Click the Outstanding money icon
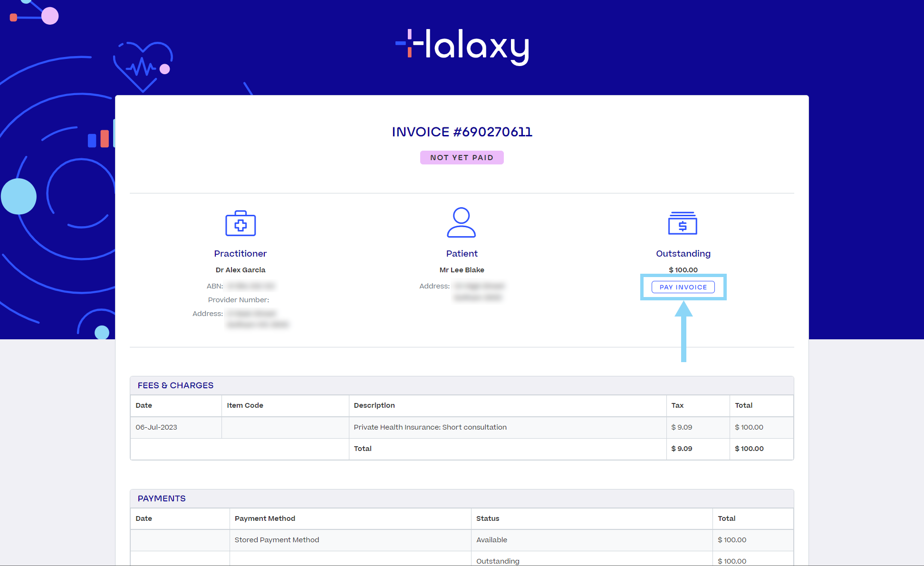This screenshot has width=924, height=566. click(x=683, y=223)
